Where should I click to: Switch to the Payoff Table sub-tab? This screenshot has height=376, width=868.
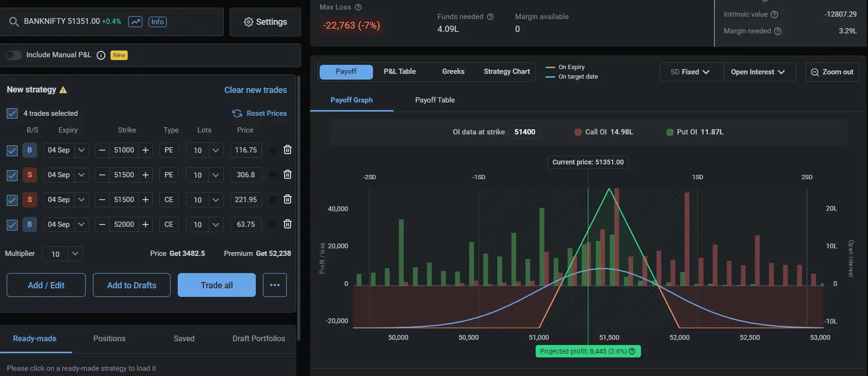(435, 100)
